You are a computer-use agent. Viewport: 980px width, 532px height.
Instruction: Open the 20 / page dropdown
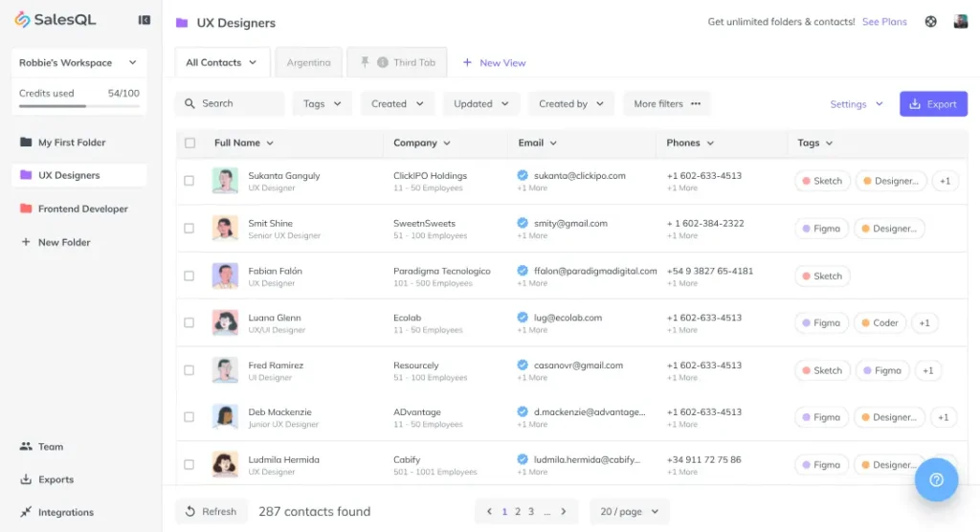coord(629,511)
